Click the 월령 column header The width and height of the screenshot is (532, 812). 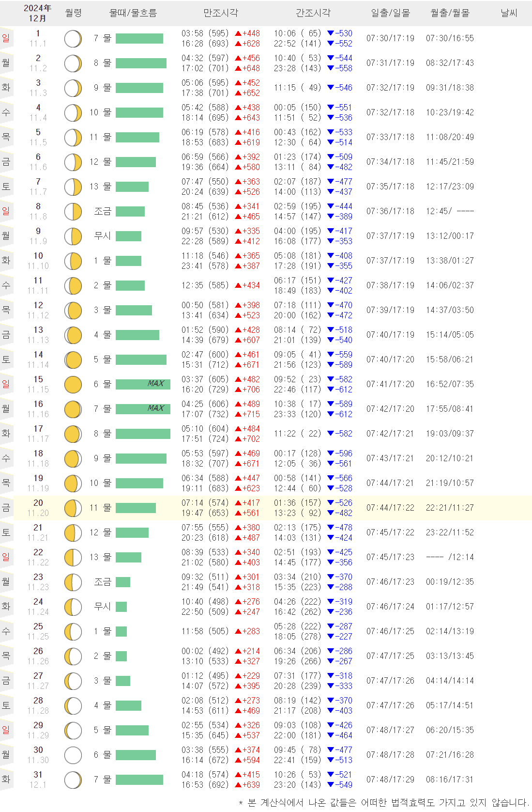(74, 13)
